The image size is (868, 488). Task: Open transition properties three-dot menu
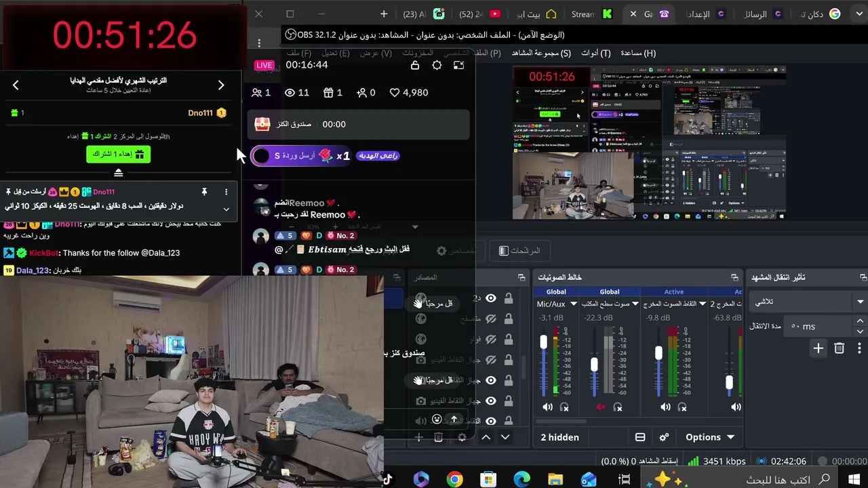(859, 348)
